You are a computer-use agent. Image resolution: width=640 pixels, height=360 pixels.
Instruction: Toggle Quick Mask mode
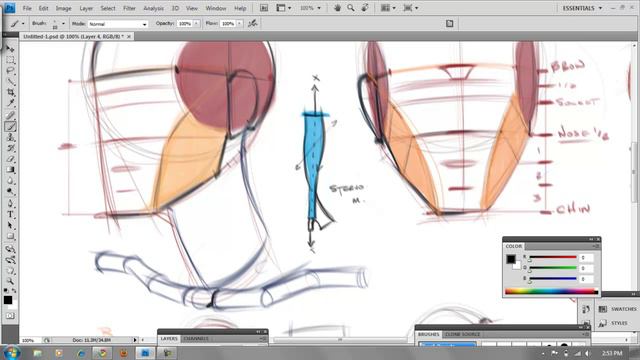[10, 316]
